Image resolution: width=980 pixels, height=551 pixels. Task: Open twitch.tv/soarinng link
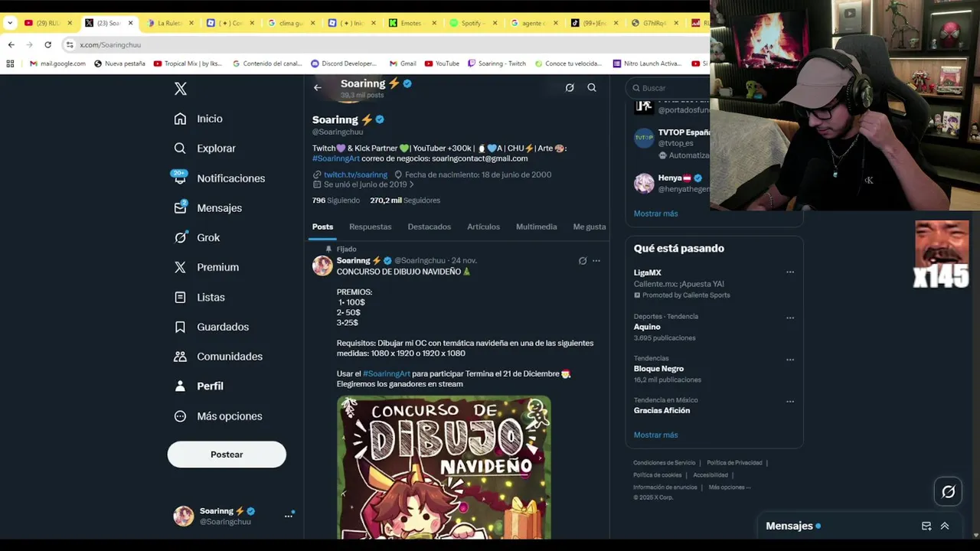pyautogui.click(x=355, y=174)
